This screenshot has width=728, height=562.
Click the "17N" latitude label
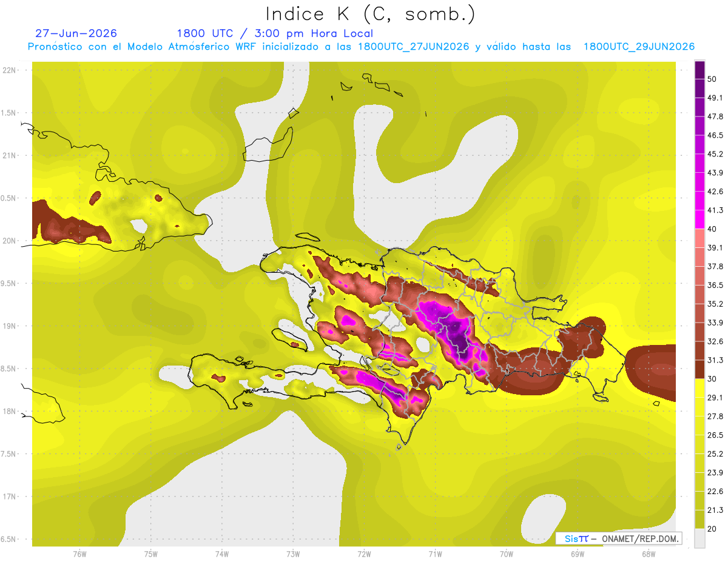coord(10,497)
